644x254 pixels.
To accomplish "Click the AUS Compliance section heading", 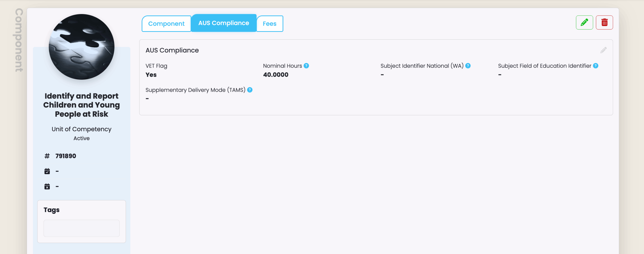I will (172, 50).
